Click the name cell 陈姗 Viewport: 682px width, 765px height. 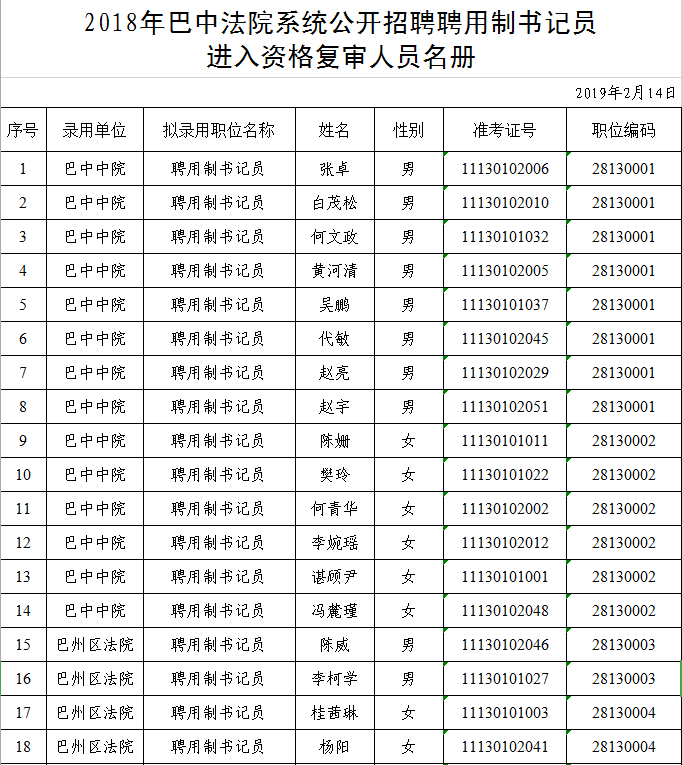click(334, 441)
